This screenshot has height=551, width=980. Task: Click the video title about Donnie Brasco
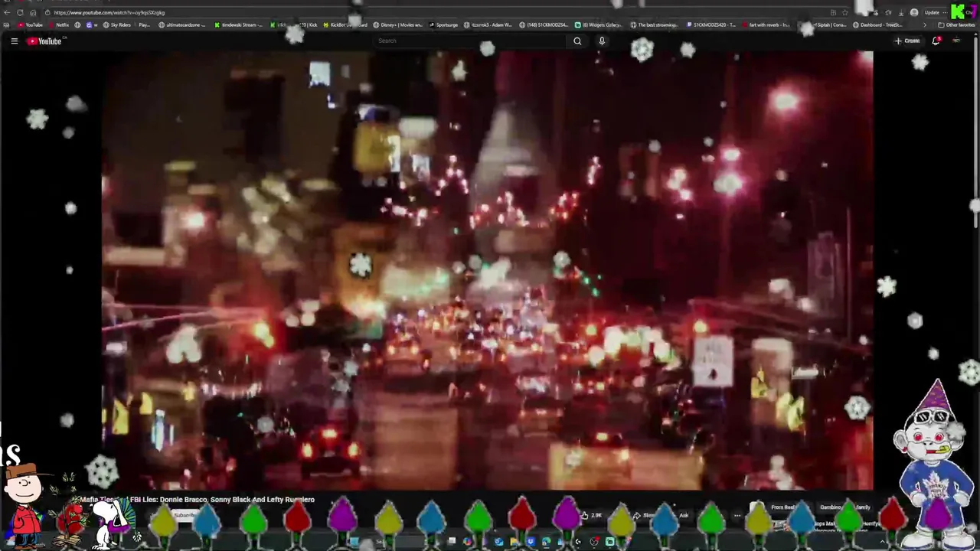click(198, 499)
